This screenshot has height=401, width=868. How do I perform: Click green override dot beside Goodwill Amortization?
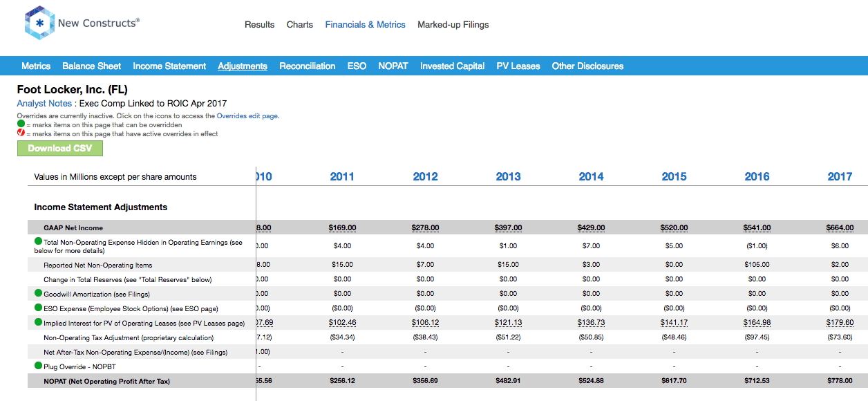(39, 293)
